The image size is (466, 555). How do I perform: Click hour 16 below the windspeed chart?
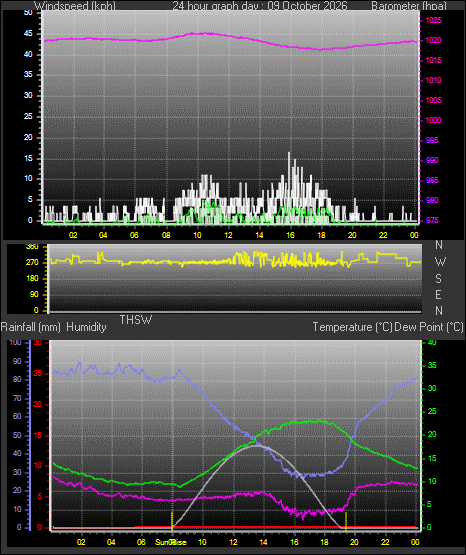pyautogui.click(x=290, y=235)
